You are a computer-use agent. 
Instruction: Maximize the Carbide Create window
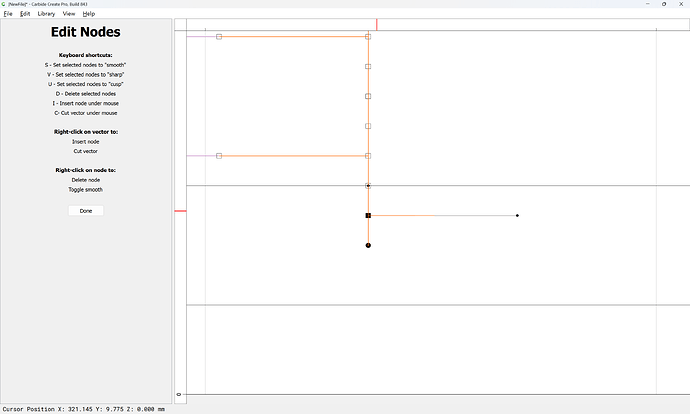coord(664,4)
